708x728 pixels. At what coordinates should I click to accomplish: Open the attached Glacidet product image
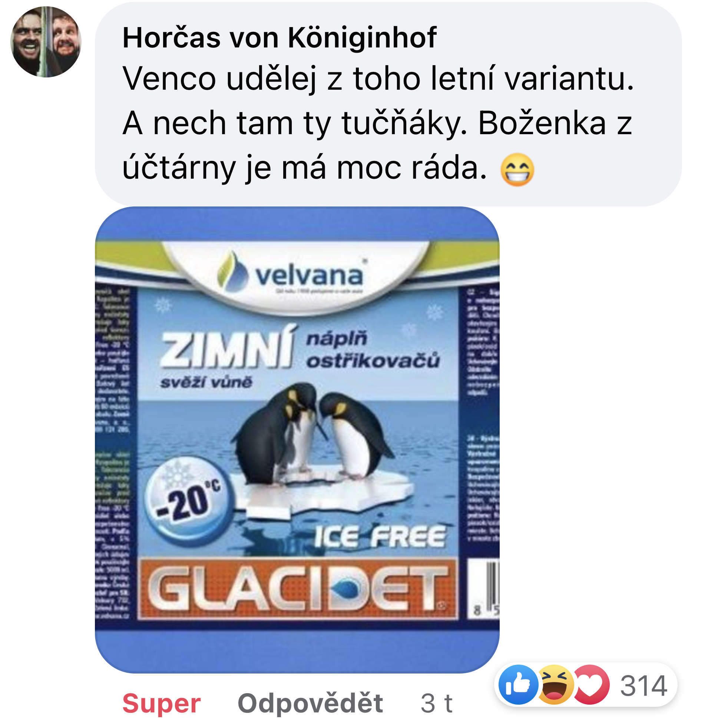(297, 440)
